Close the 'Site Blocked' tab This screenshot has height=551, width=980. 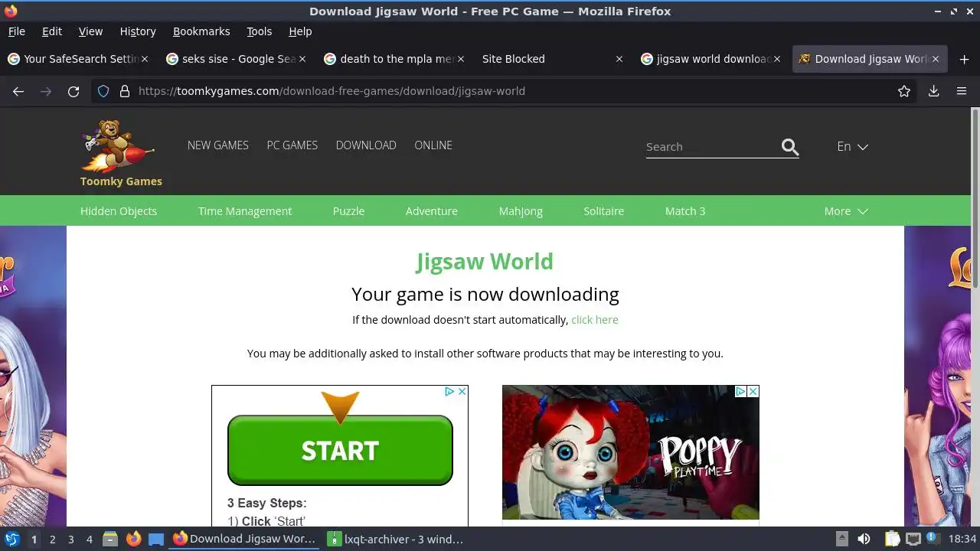(x=619, y=59)
